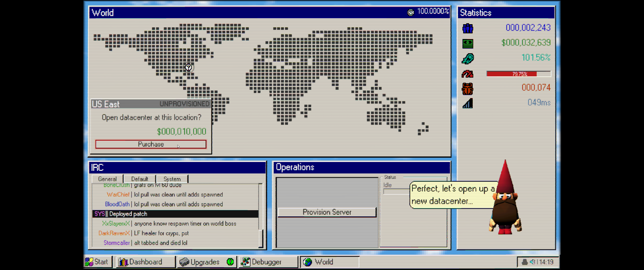Switch to the System IRC tab
This screenshot has height=270, width=644.
[x=172, y=179]
